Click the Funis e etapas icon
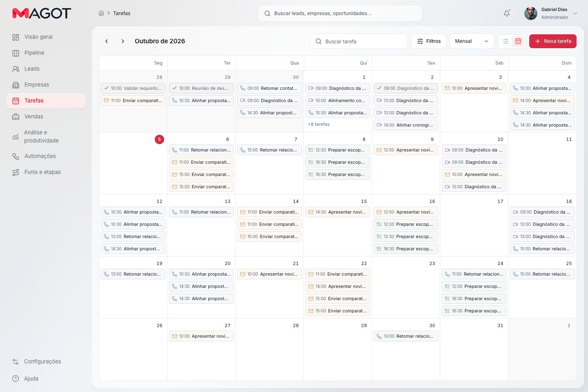The height and width of the screenshot is (392, 588). click(x=16, y=172)
